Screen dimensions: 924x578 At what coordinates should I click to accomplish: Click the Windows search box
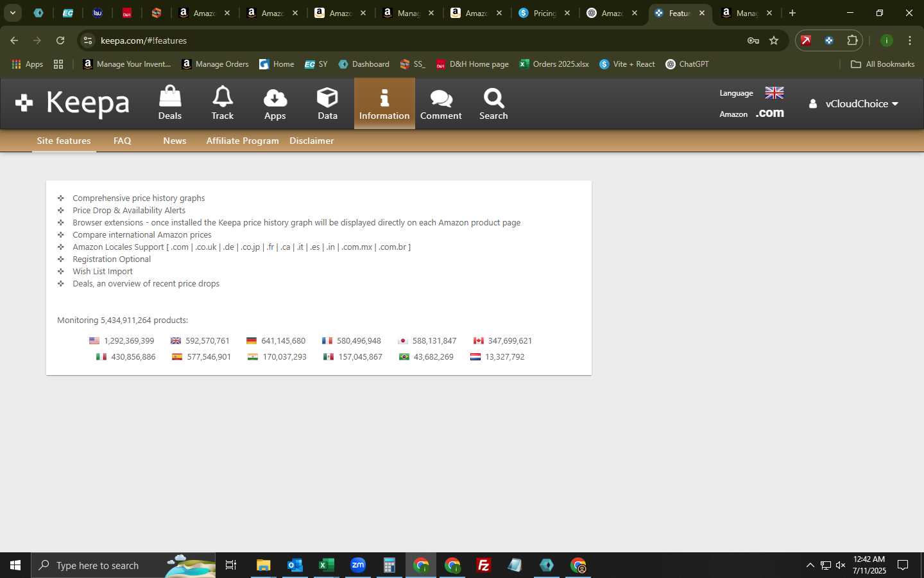tap(123, 565)
